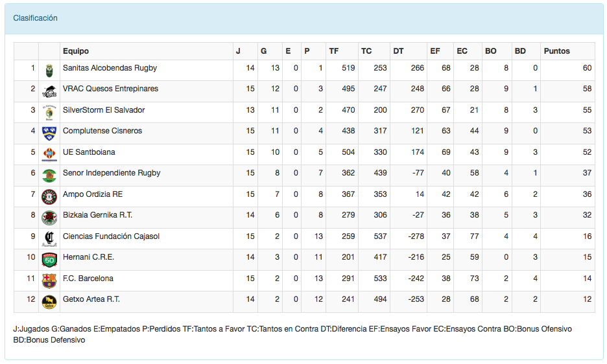Click the Clasificación panel heading

[x=36, y=18]
